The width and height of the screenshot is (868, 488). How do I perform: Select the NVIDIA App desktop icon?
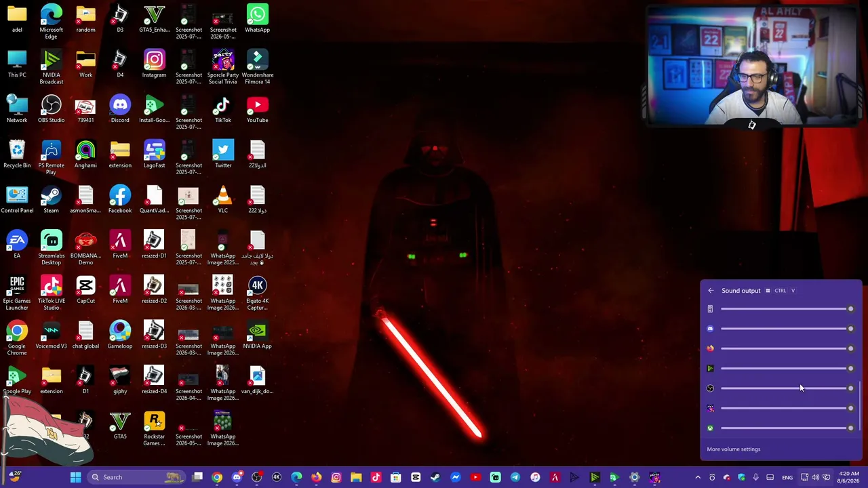click(x=257, y=335)
